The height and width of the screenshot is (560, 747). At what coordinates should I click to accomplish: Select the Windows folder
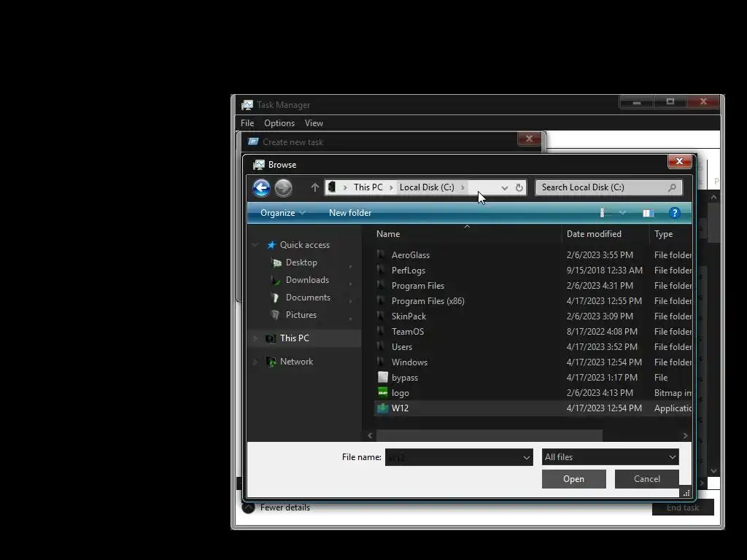click(x=533, y=362)
